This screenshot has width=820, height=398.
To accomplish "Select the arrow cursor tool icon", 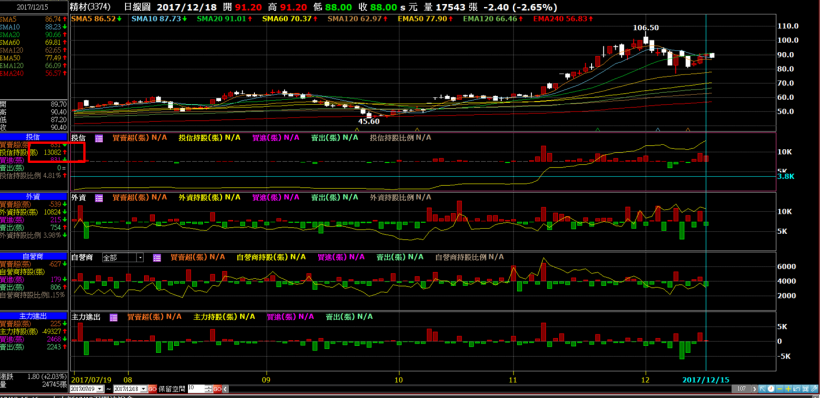I will (x=762, y=389).
